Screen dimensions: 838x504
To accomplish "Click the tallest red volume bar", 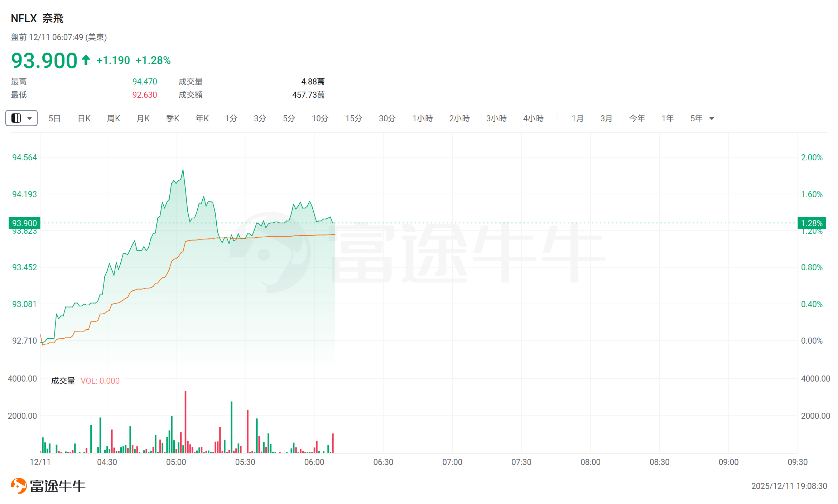I will click(186, 422).
